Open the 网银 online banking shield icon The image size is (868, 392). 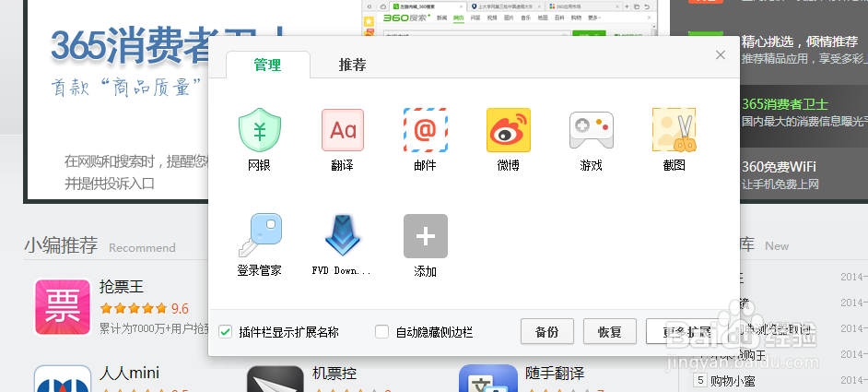tap(259, 130)
